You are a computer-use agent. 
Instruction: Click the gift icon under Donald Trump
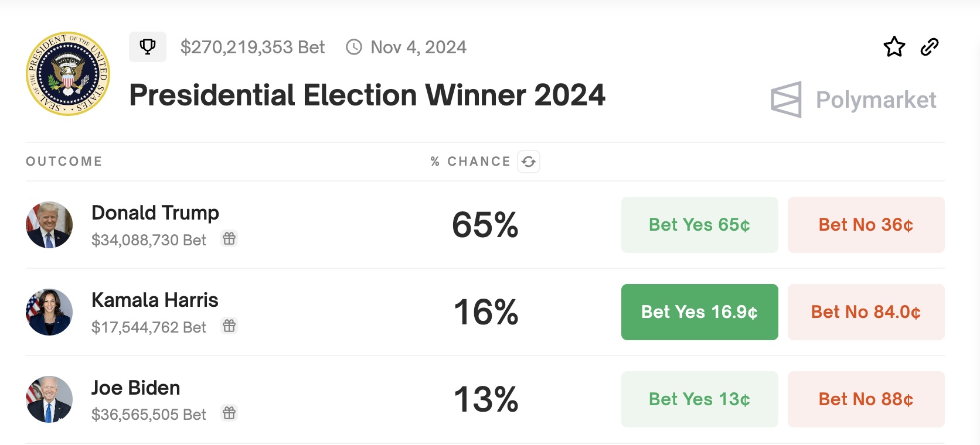pyautogui.click(x=229, y=239)
